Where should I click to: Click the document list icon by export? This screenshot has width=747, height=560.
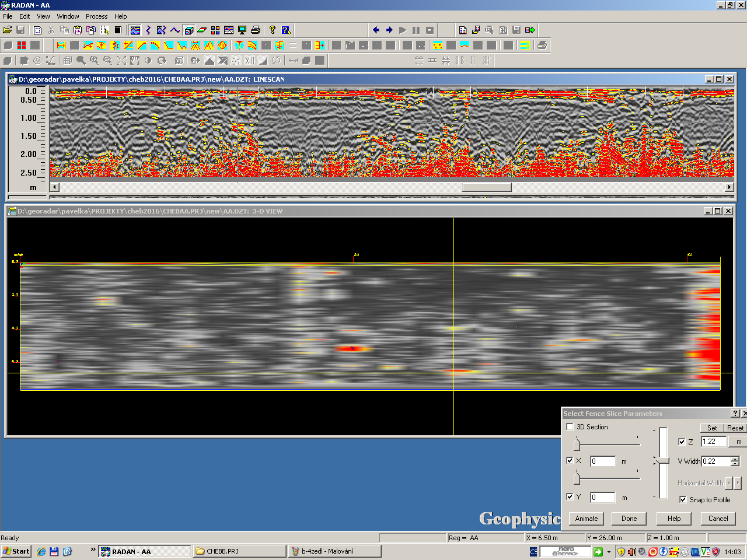pos(463,30)
